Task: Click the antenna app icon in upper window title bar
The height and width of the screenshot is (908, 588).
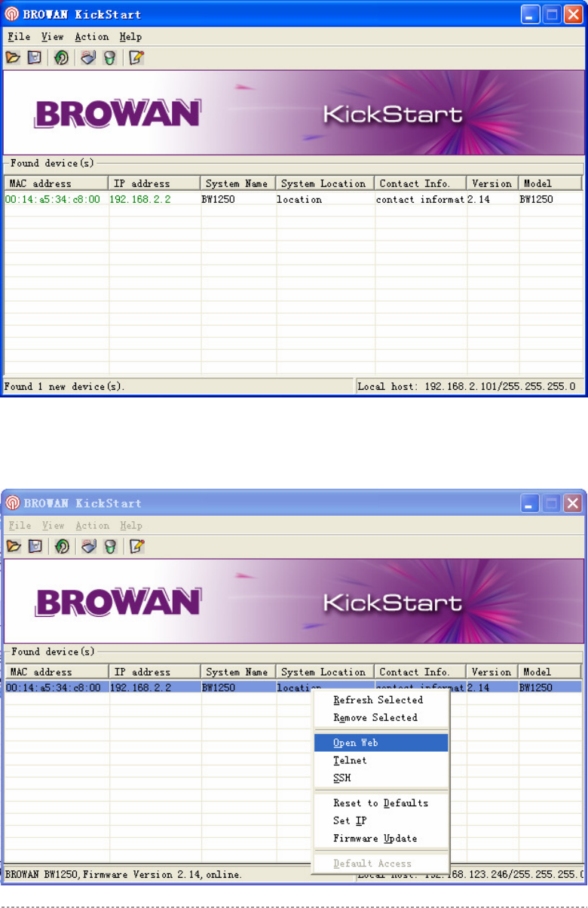Action: (x=12, y=14)
